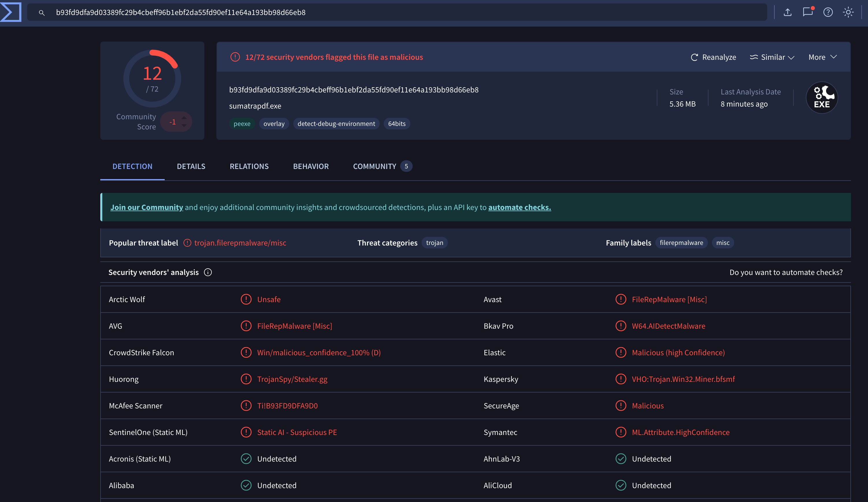Switch to the Behavior tab
This screenshot has height=502, width=868.
(x=310, y=166)
